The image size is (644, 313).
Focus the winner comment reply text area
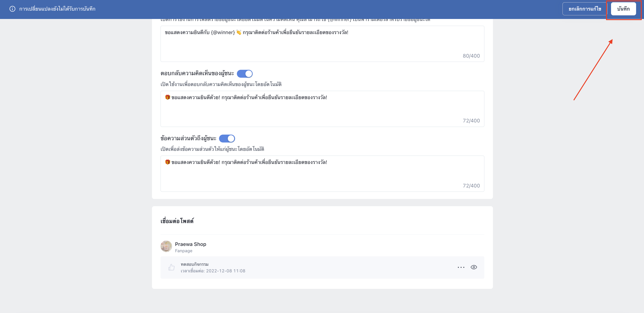[322, 109]
